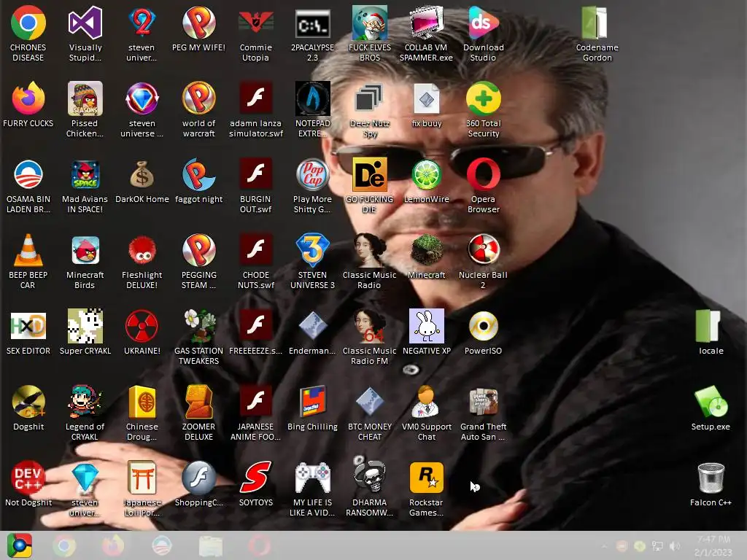Launch the BEEP BEEP CAR traffic cone icon
The width and height of the screenshot is (747, 560).
tap(28, 250)
